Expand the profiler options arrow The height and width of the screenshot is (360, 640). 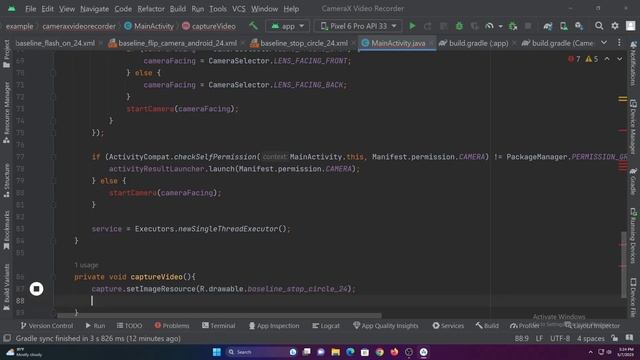[x=500, y=27]
